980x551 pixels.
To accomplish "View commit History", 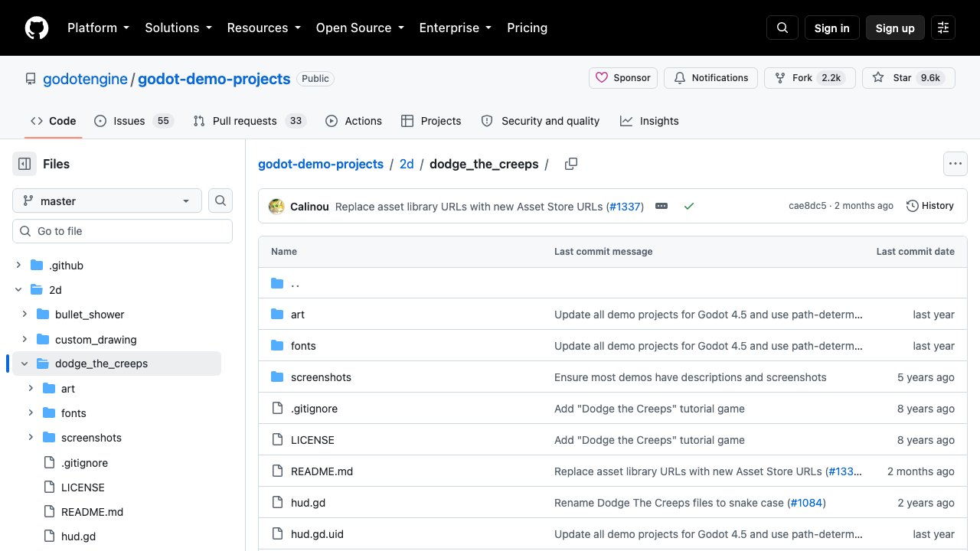I will pos(930,206).
